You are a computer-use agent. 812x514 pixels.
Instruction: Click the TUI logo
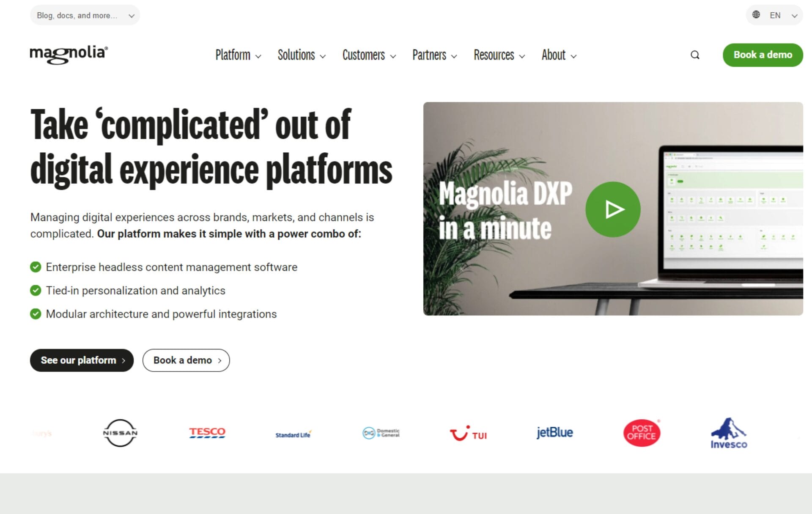[x=468, y=433]
